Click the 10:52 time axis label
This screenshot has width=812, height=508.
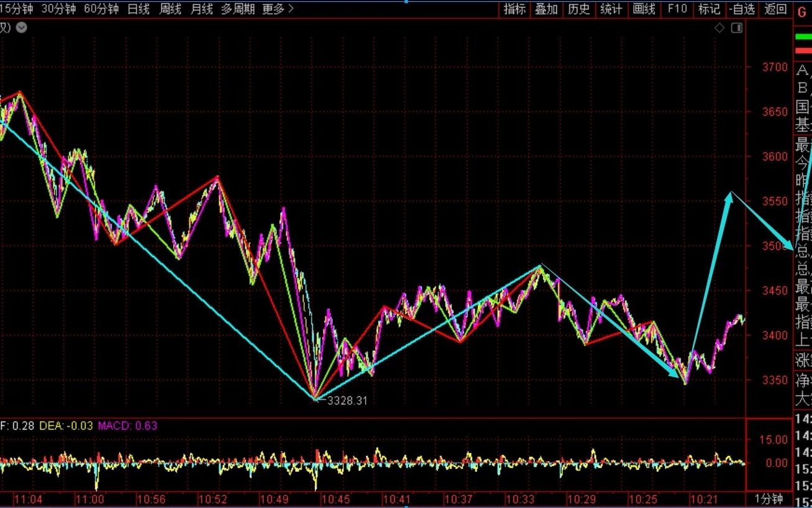tap(214, 499)
